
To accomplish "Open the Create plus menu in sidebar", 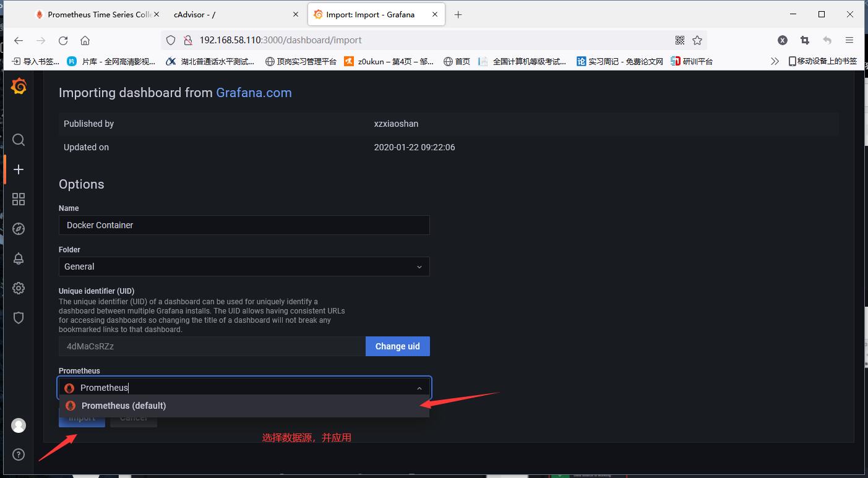I will [19, 169].
